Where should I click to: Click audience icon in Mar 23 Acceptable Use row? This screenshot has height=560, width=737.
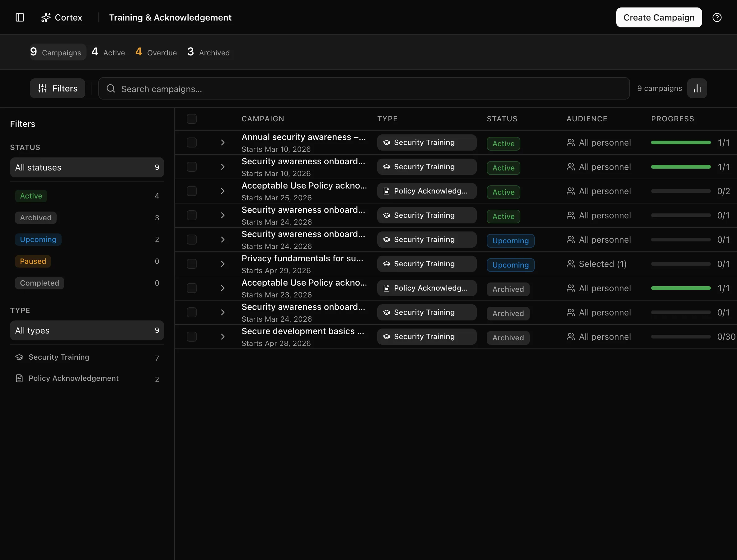(x=571, y=288)
